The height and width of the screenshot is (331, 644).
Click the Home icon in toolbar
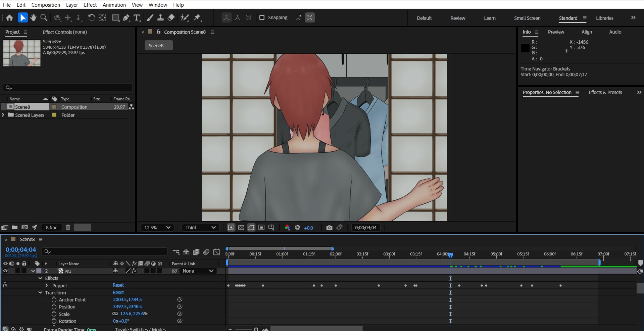tap(9, 18)
